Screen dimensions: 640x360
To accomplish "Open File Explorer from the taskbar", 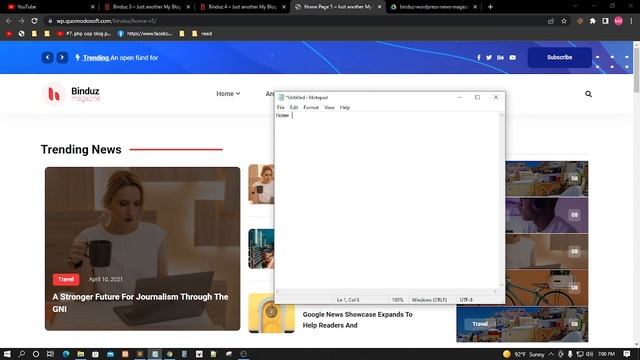I will pyautogui.click(x=81, y=354).
